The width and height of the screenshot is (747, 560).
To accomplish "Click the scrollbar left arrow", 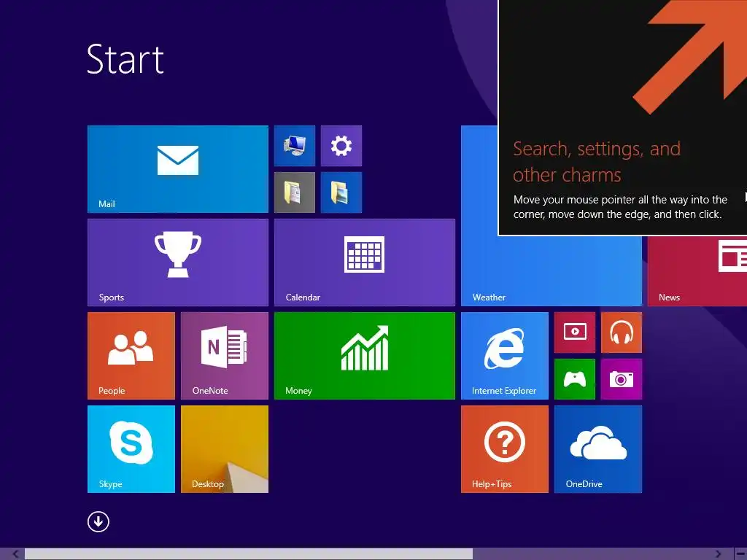I will coord(15,554).
